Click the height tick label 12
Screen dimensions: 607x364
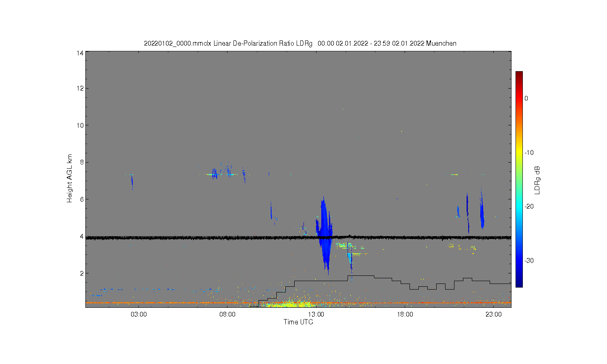pos(80,88)
